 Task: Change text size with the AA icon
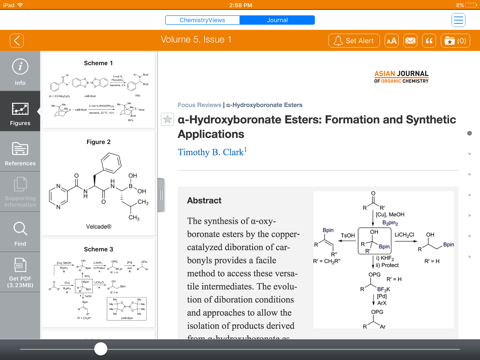point(391,41)
